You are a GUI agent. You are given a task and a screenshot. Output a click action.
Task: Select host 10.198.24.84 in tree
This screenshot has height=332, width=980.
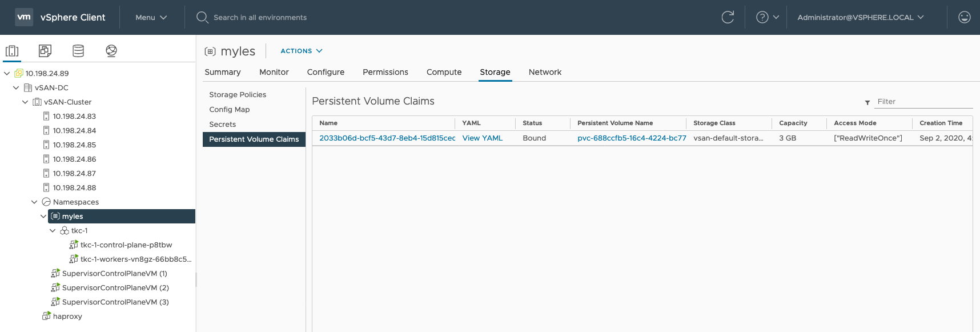(74, 130)
